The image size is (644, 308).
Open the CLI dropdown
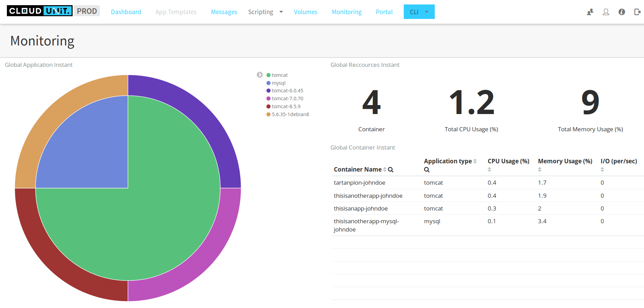pos(419,12)
